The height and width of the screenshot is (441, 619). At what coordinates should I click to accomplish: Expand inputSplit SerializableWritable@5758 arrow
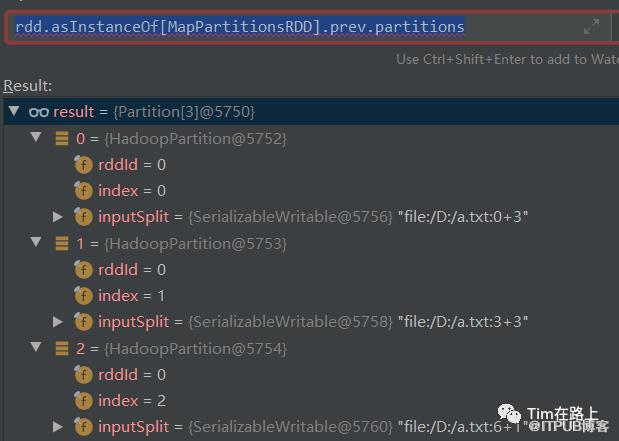coord(58,322)
